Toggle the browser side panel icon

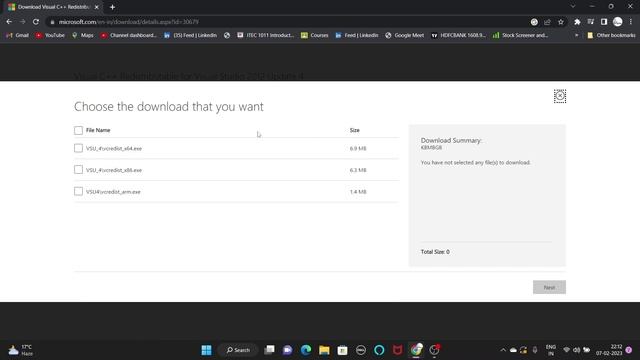pos(604,22)
